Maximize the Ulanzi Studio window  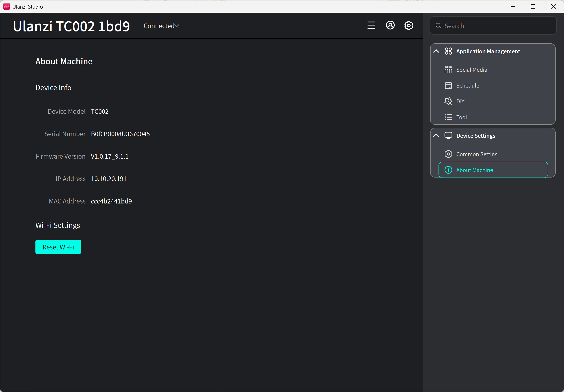tap(533, 7)
